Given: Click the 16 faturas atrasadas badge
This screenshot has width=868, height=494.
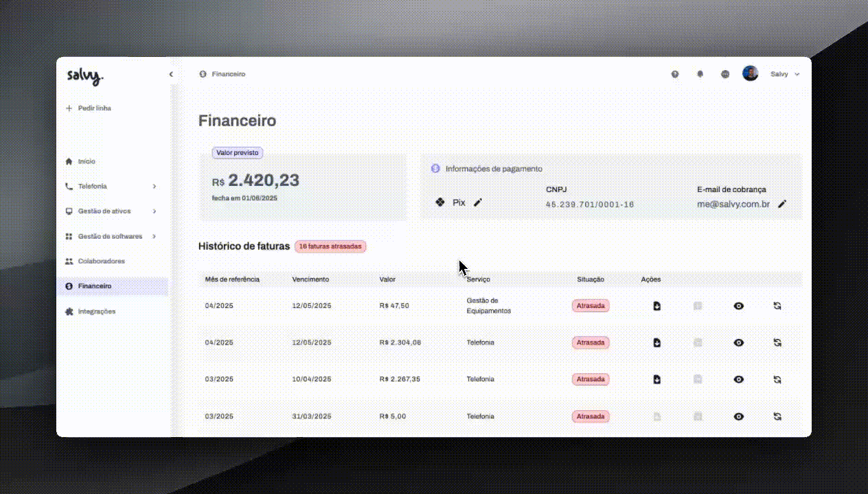Looking at the screenshot, I should point(330,246).
